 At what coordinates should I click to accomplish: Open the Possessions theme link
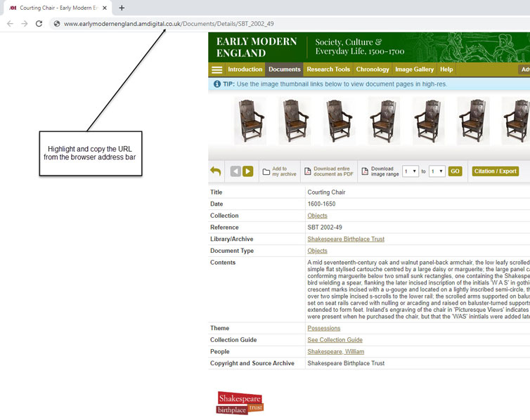point(324,328)
